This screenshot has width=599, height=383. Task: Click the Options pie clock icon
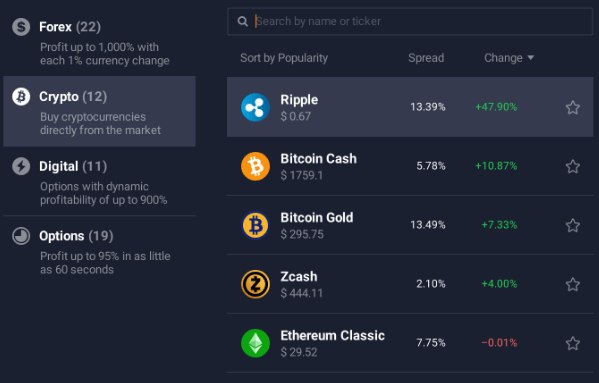[x=21, y=236]
